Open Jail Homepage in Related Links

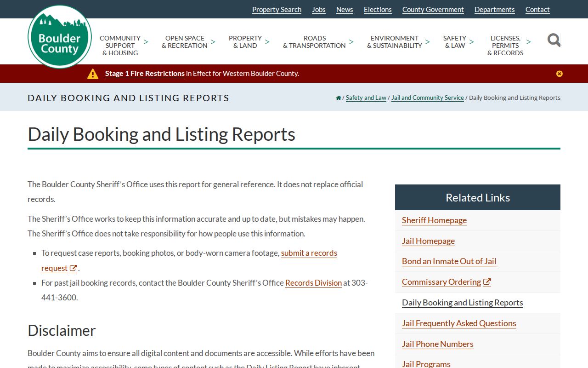428,241
